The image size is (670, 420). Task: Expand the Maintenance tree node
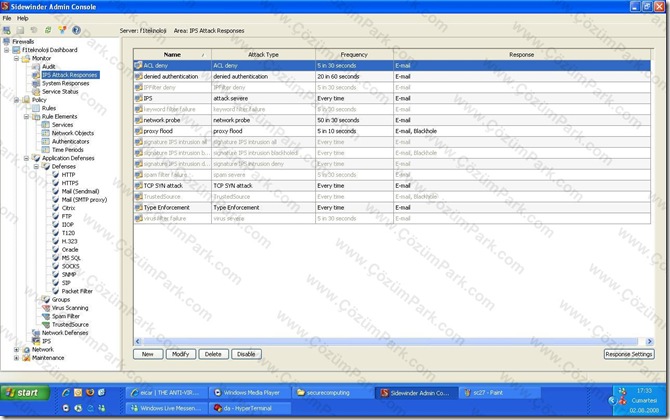[17, 358]
